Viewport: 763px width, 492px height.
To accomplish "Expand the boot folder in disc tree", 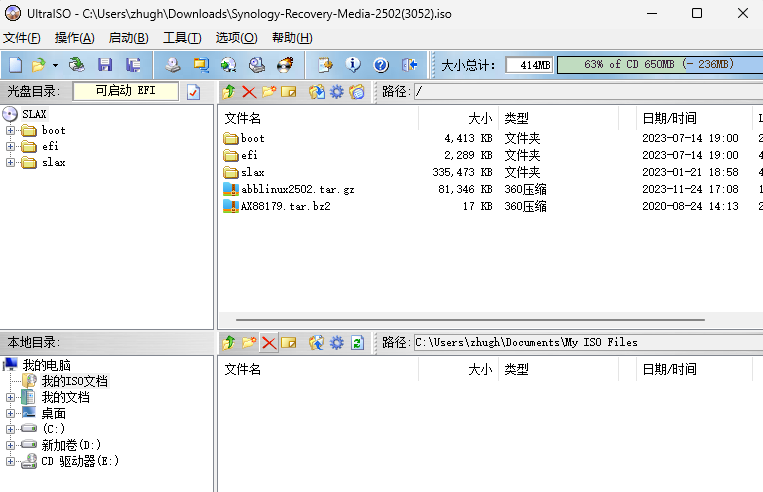I will tap(10, 130).
